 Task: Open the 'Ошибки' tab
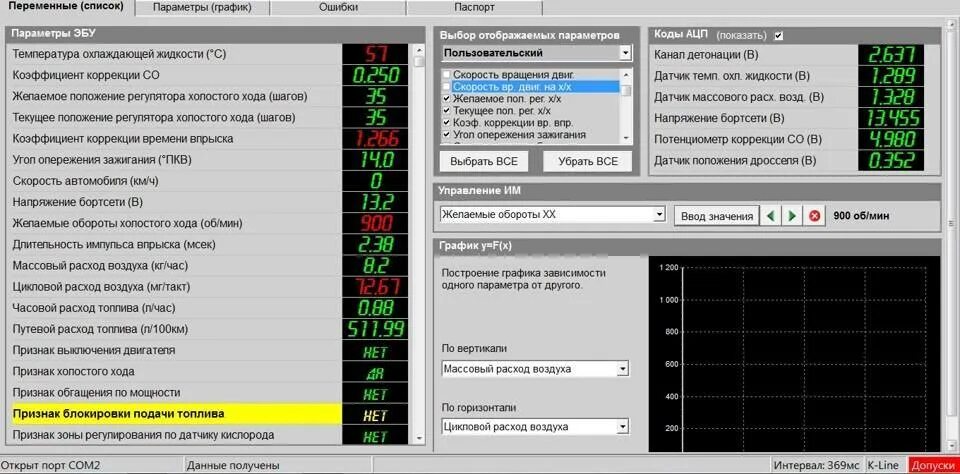339,7
